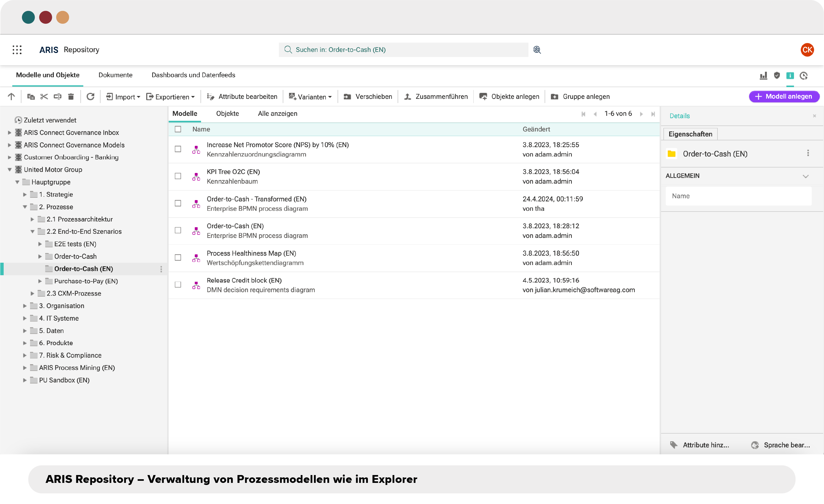Open the CK user avatar menu
The image size is (824, 504).
[807, 50]
